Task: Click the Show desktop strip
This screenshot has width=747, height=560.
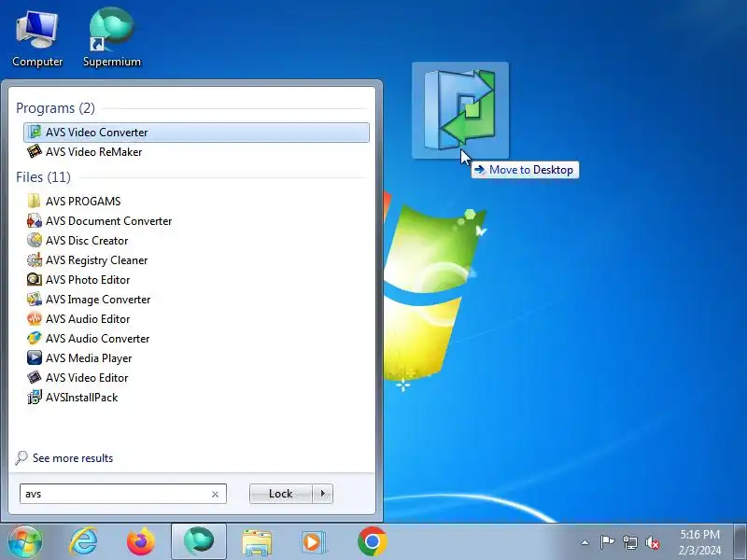Action: pos(740,542)
